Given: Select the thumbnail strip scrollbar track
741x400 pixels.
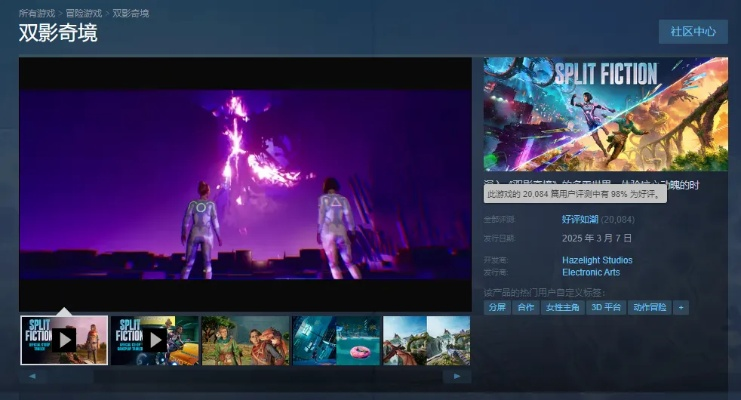Looking at the screenshot, I should (245, 376).
